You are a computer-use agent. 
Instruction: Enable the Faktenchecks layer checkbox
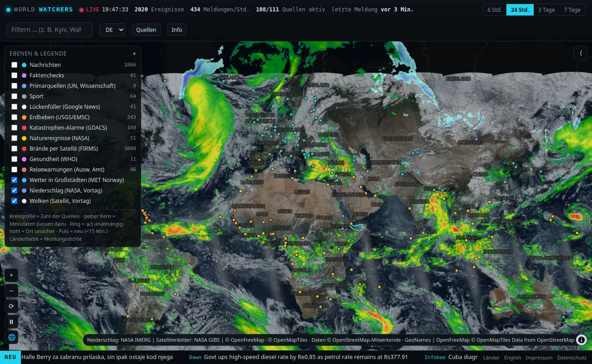click(15, 76)
